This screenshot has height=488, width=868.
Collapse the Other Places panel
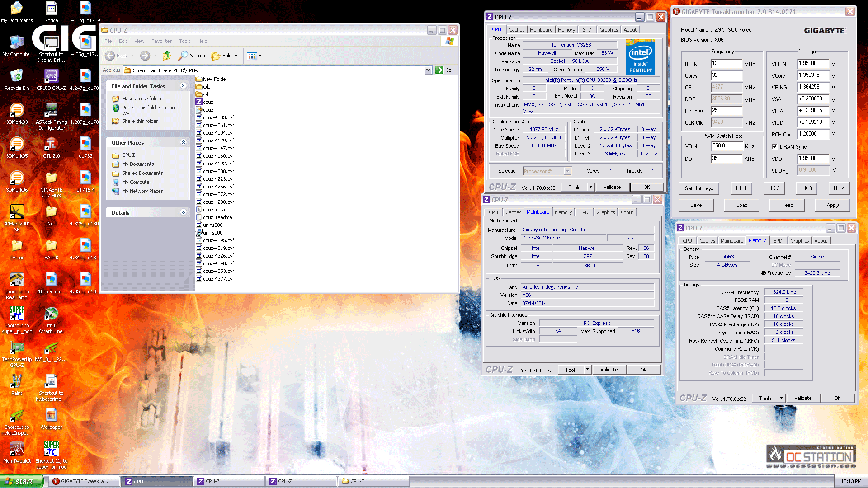tap(183, 142)
